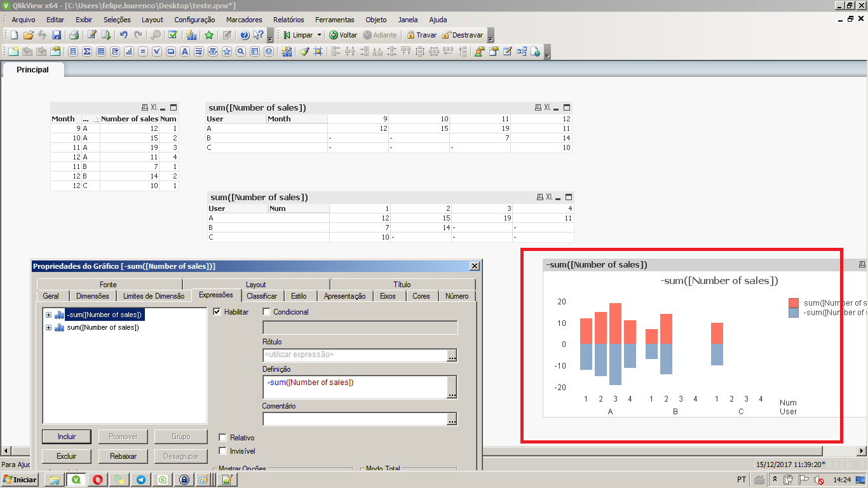Toggle the Habilitar checkbox
The height and width of the screenshot is (488, 868).
click(217, 312)
